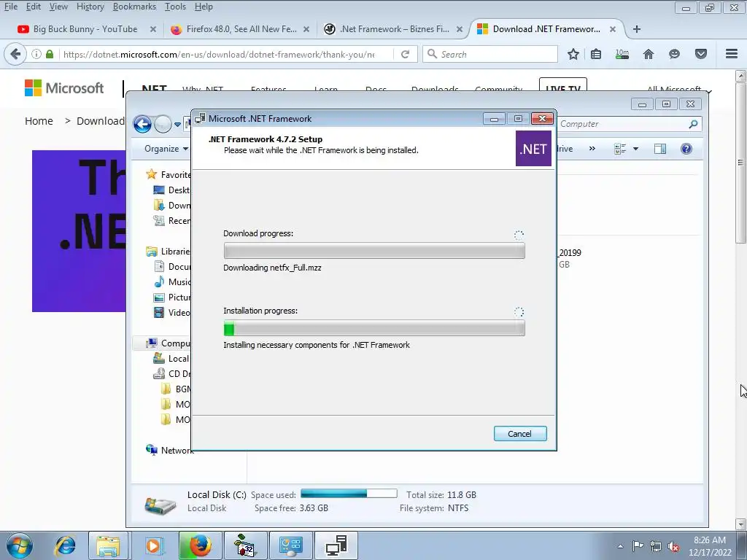Click the Download progress bar
This screenshot has width=747, height=560.
[374, 251]
